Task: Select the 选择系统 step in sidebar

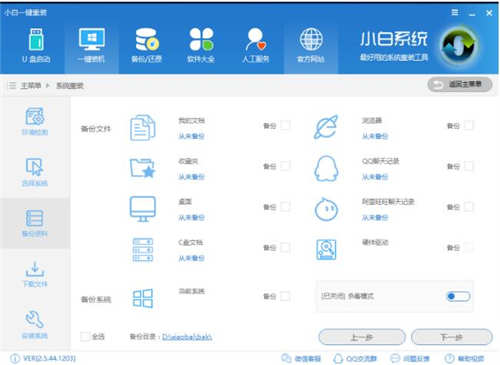Action: (x=35, y=172)
